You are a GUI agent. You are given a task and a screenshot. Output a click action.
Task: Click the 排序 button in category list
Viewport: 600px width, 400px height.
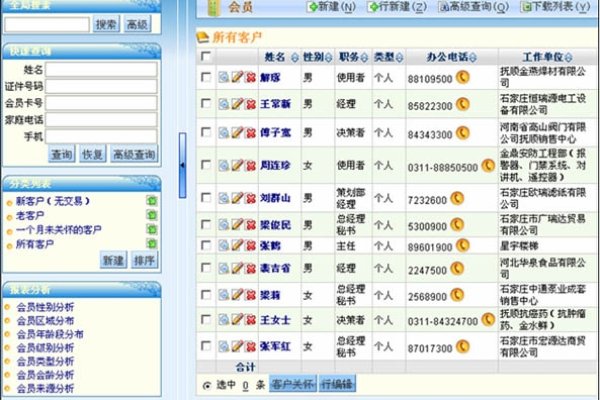[144, 260]
